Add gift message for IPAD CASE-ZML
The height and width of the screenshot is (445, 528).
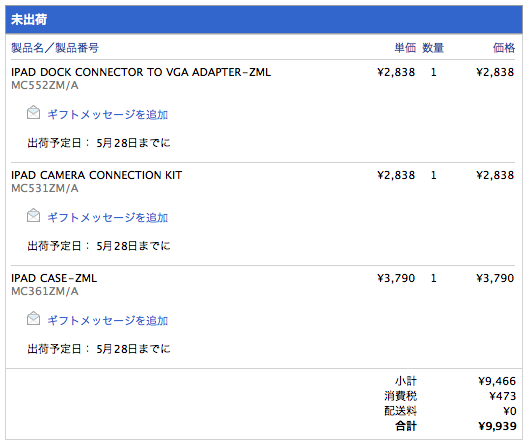point(107,320)
